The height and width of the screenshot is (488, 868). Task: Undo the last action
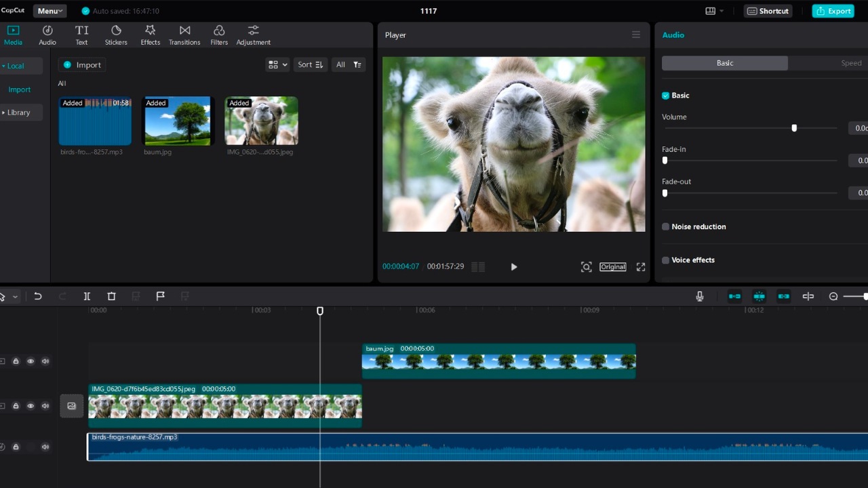(38, 296)
